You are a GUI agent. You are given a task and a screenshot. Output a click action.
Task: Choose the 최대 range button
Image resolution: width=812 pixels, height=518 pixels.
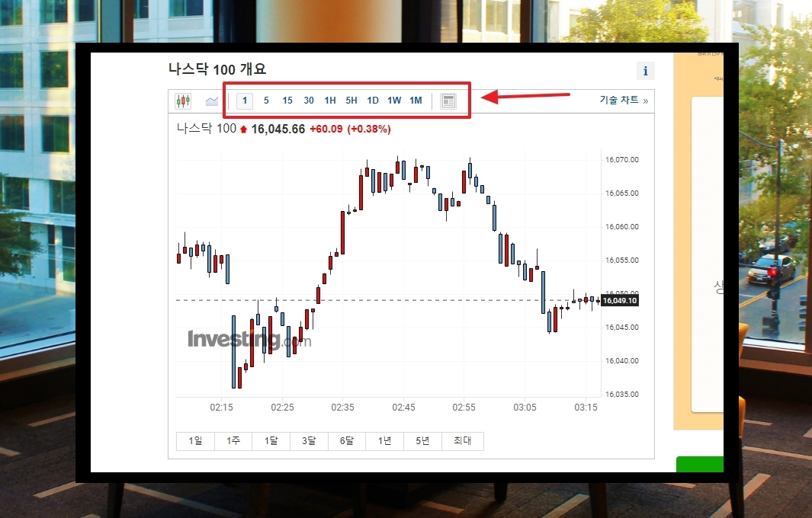463,441
